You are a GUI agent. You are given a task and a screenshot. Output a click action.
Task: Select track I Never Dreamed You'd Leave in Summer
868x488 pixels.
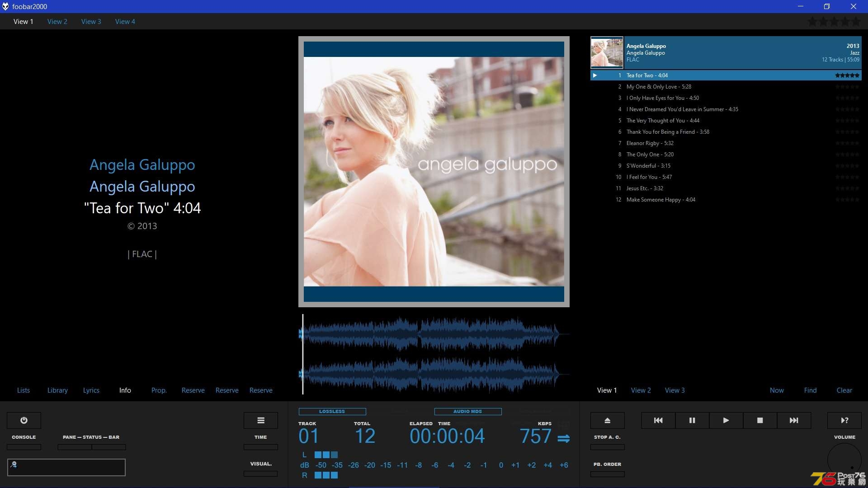[x=726, y=109]
